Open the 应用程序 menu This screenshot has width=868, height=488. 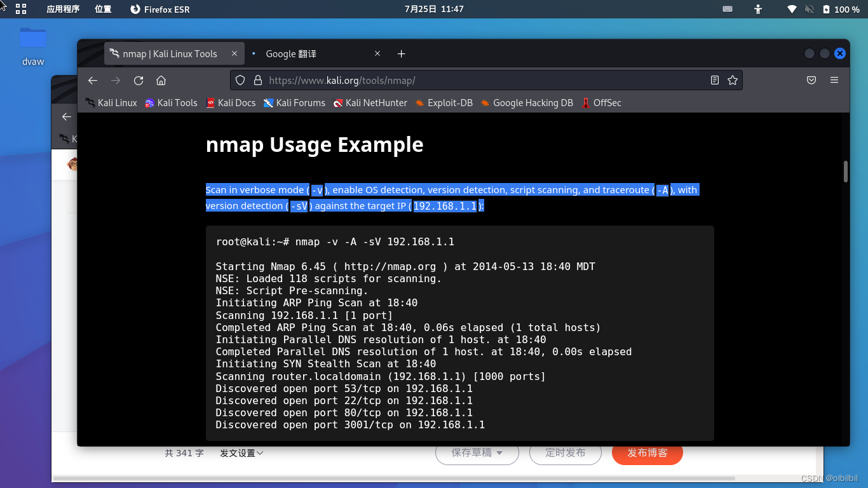point(63,9)
